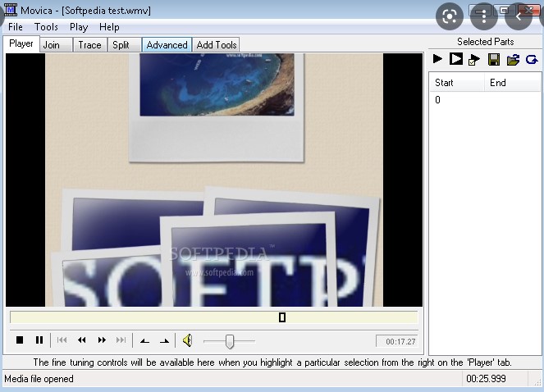544x392 pixels.
Task: Open the Help menu
Action: click(x=109, y=27)
